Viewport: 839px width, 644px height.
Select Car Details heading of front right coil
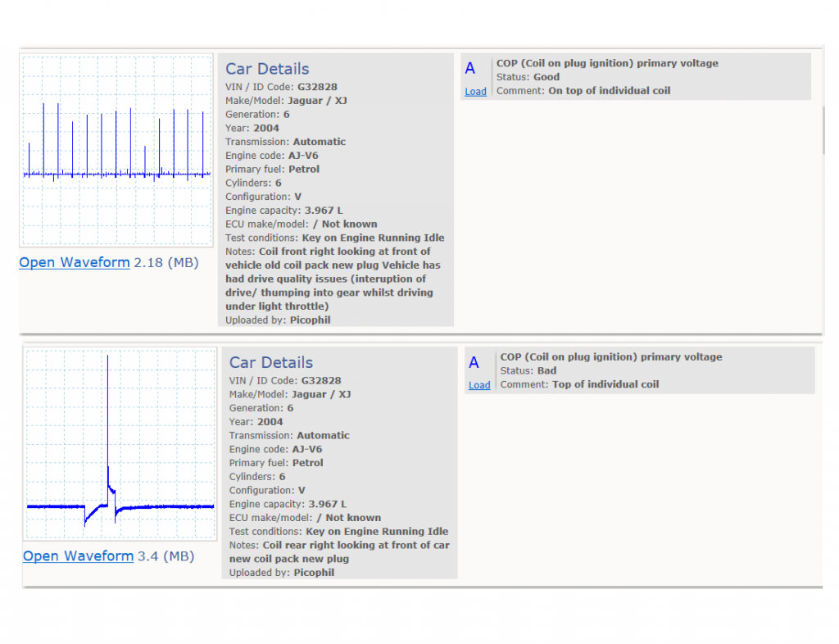[267, 69]
